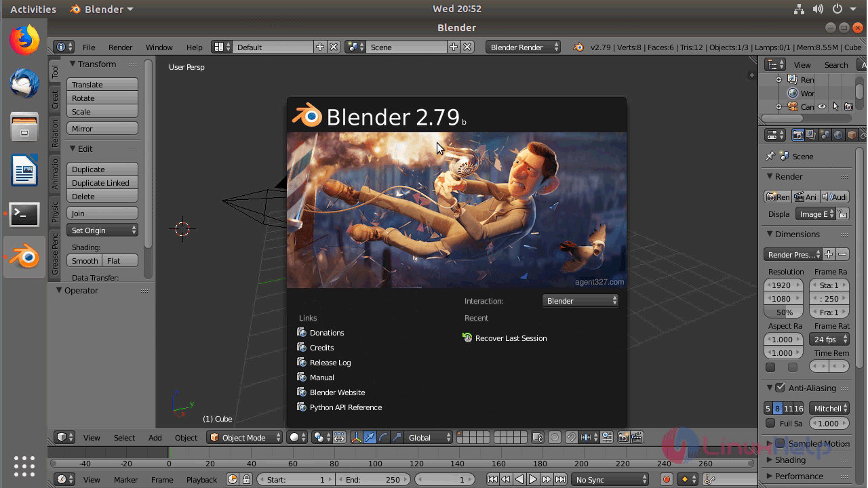Toggle visibility eye for Camera in outliner
Viewport: 868px width, 488px height.
[821, 106]
